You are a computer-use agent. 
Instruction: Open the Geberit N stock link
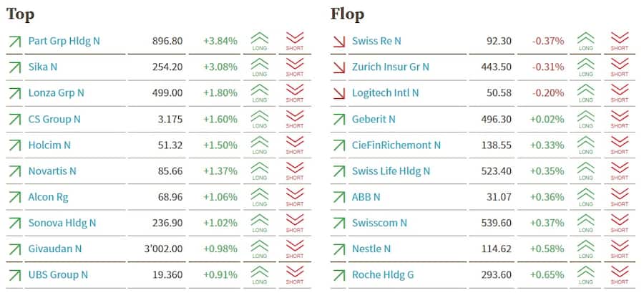pyautogui.click(x=374, y=119)
